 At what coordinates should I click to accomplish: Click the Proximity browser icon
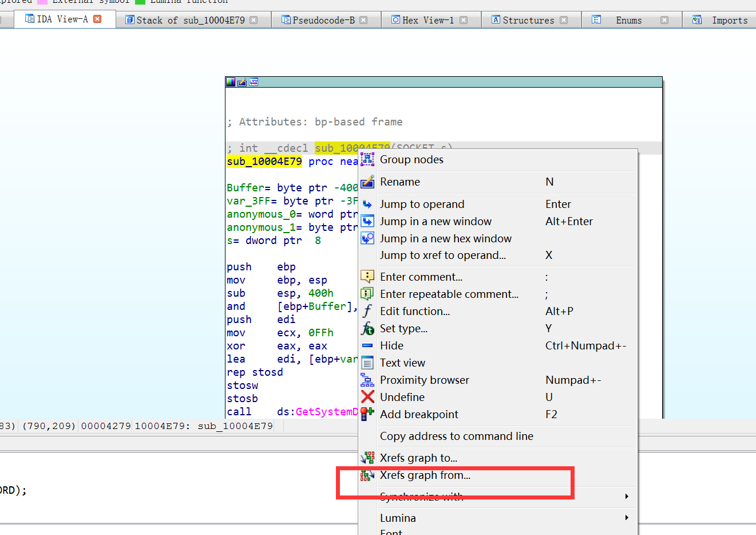coord(367,380)
